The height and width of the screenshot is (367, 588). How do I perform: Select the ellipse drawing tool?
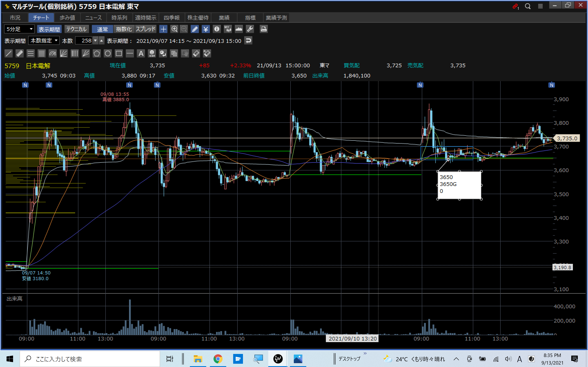tap(108, 53)
